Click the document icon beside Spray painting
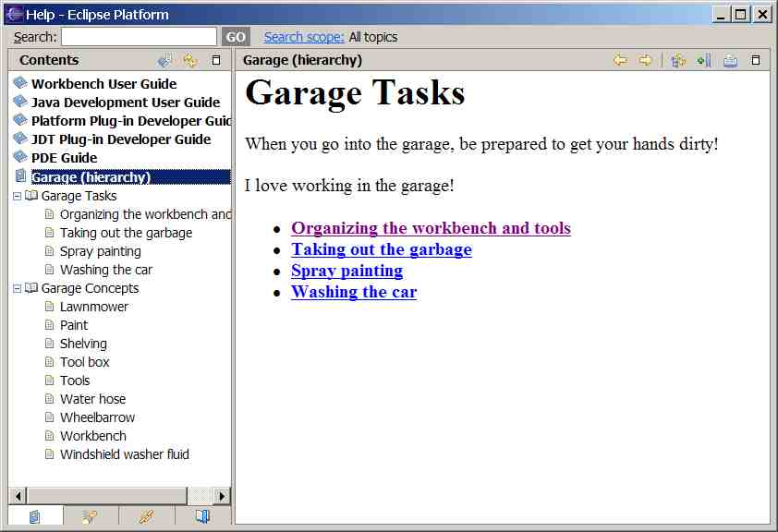The height and width of the screenshot is (532, 778). click(x=49, y=251)
